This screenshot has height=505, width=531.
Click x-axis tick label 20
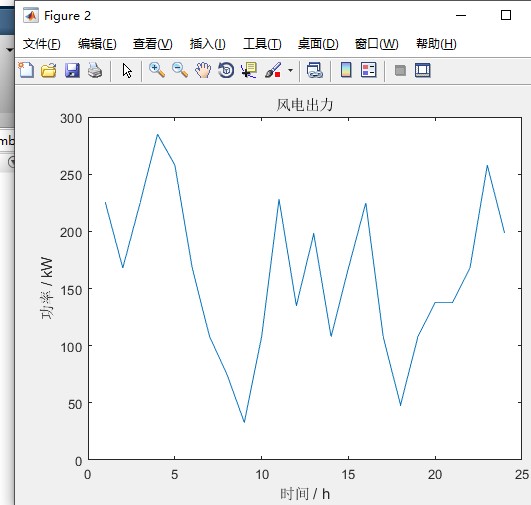click(x=435, y=475)
